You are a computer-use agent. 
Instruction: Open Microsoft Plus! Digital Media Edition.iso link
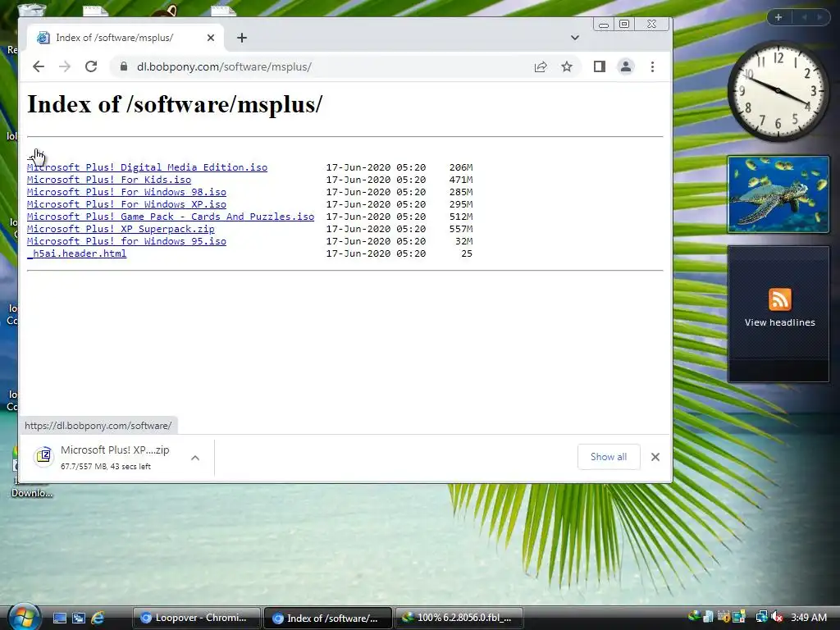[148, 167]
